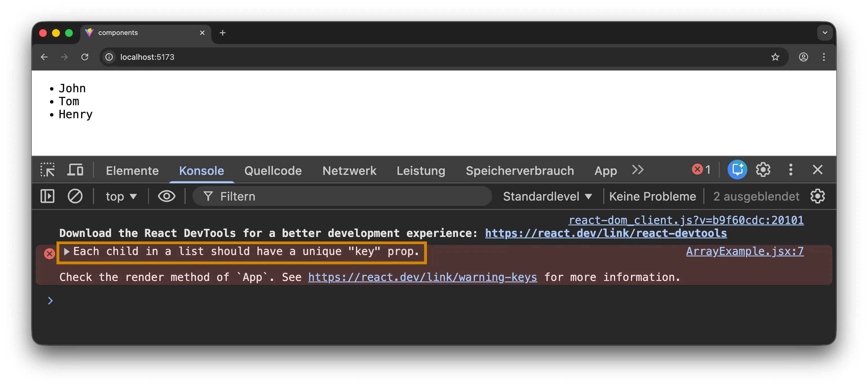Toggle the device emulation toolbar
Viewport: 868px width, 387px height.
[75, 170]
